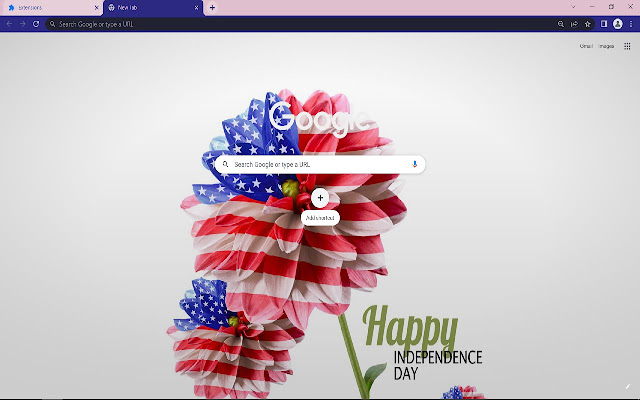Screen dimensions: 640x400
Task: Share this page icon
Action: click(x=574, y=24)
